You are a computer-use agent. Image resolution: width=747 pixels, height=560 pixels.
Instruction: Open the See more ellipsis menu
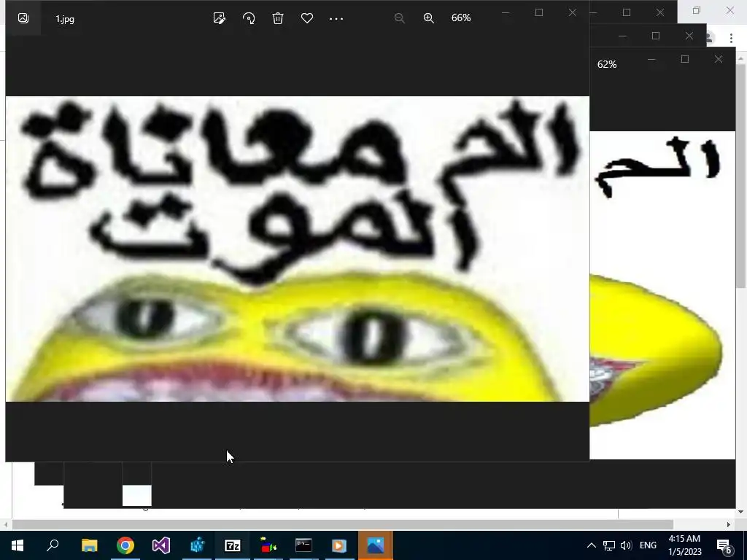click(x=336, y=18)
